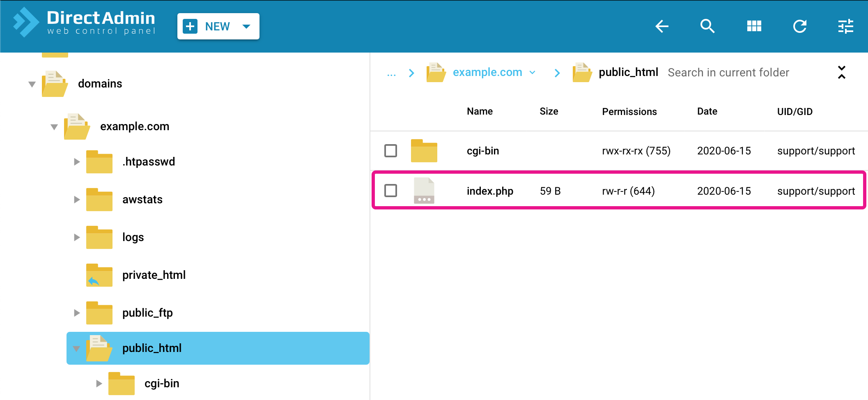
Task: Sort by the Date column header
Action: pos(707,111)
